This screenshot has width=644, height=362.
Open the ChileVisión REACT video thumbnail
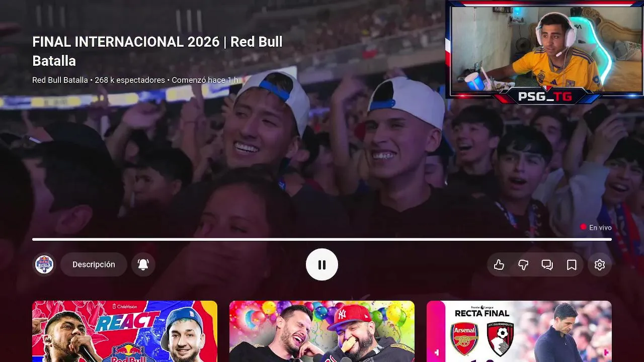coord(125,331)
